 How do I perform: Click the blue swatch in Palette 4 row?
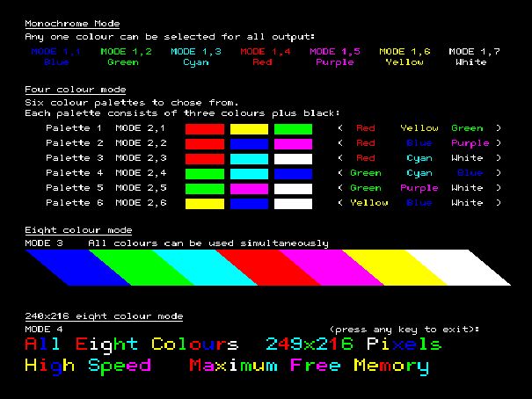pyautogui.click(x=293, y=174)
